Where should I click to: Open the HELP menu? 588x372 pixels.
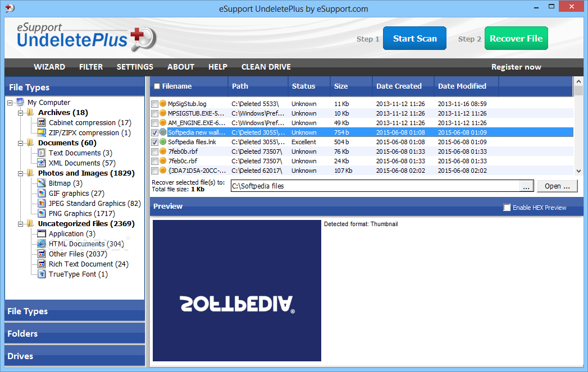coord(218,67)
